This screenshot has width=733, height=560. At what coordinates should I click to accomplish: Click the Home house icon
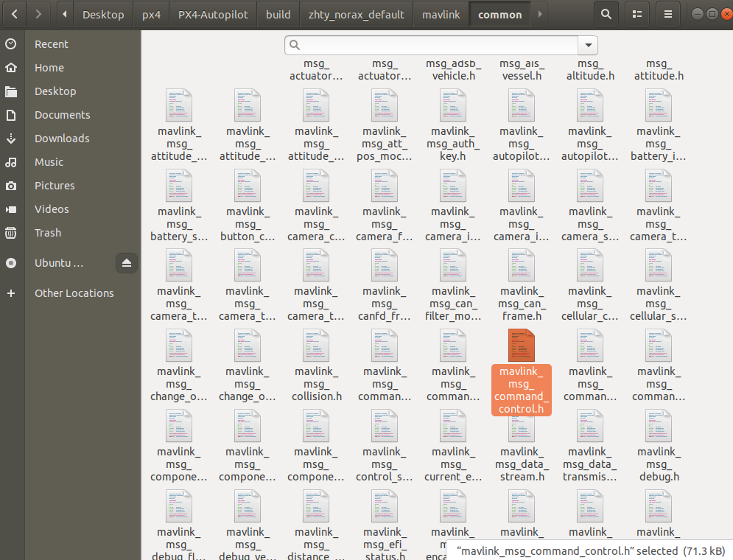click(x=11, y=68)
